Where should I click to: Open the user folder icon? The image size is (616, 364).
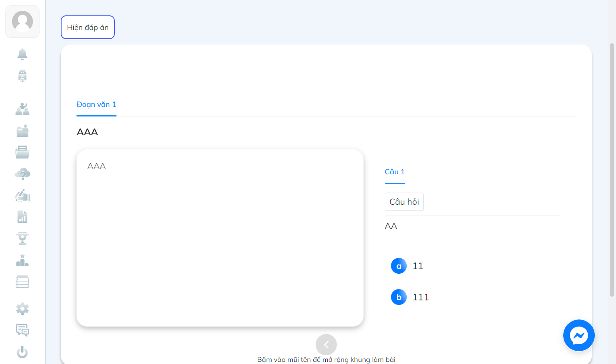[x=22, y=131]
